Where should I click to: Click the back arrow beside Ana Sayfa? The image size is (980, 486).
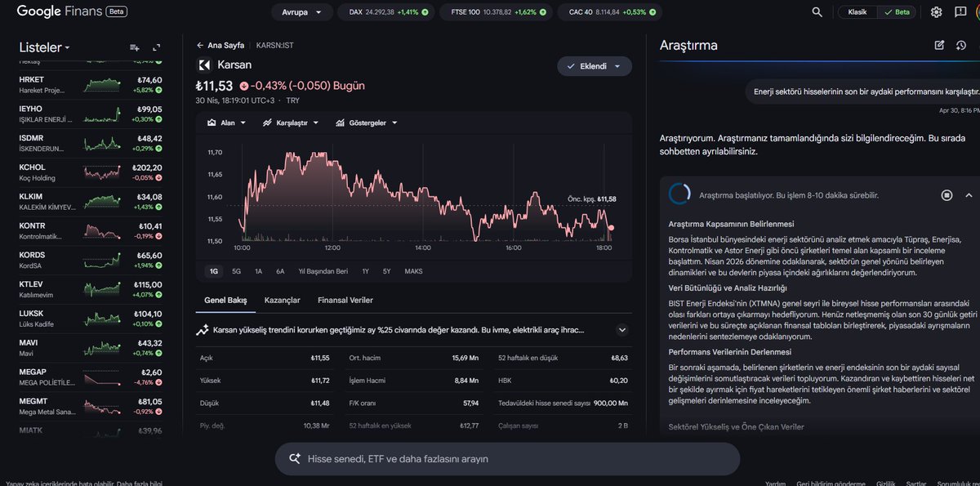coord(200,46)
